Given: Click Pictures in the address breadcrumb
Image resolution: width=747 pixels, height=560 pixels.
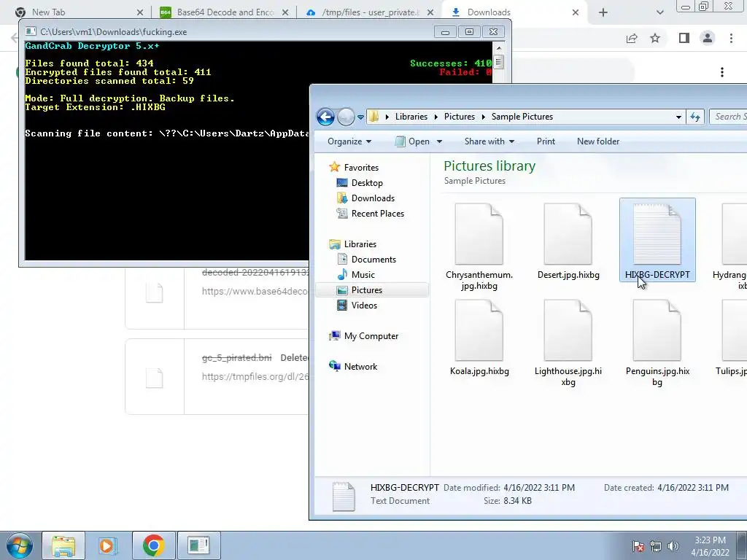Looking at the screenshot, I should pyautogui.click(x=460, y=117).
